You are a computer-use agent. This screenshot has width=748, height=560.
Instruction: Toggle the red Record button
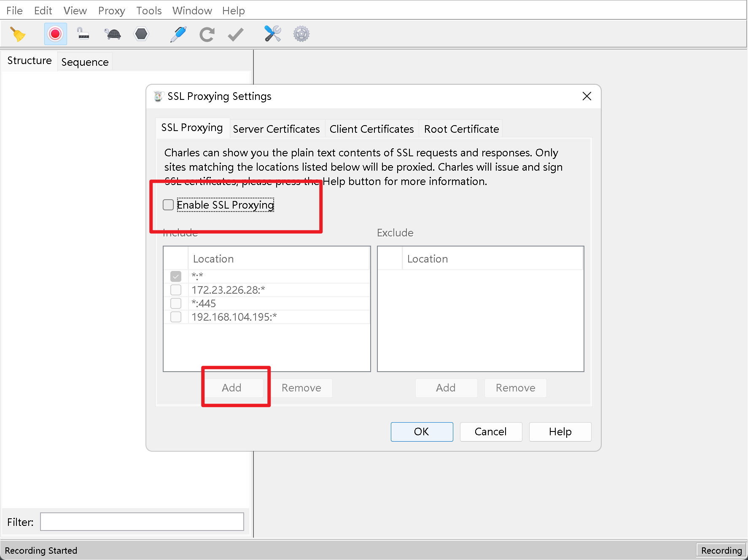tap(55, 34)
